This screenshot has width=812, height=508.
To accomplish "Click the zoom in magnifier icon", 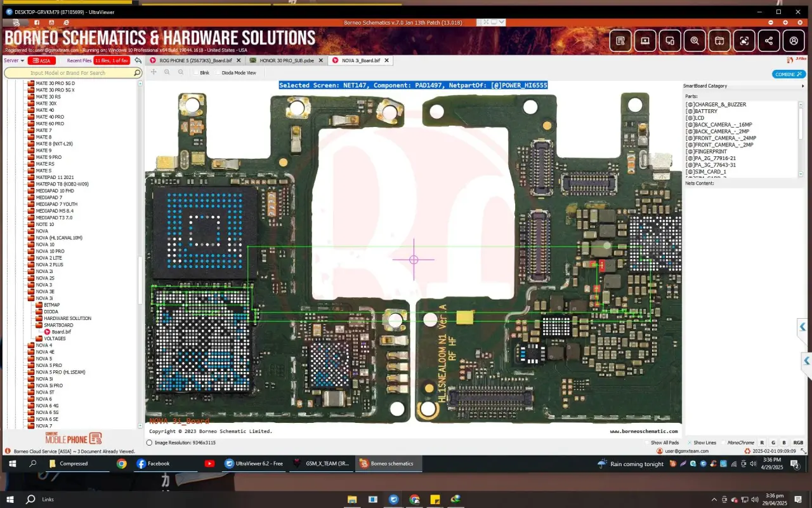I will (167, 72).
